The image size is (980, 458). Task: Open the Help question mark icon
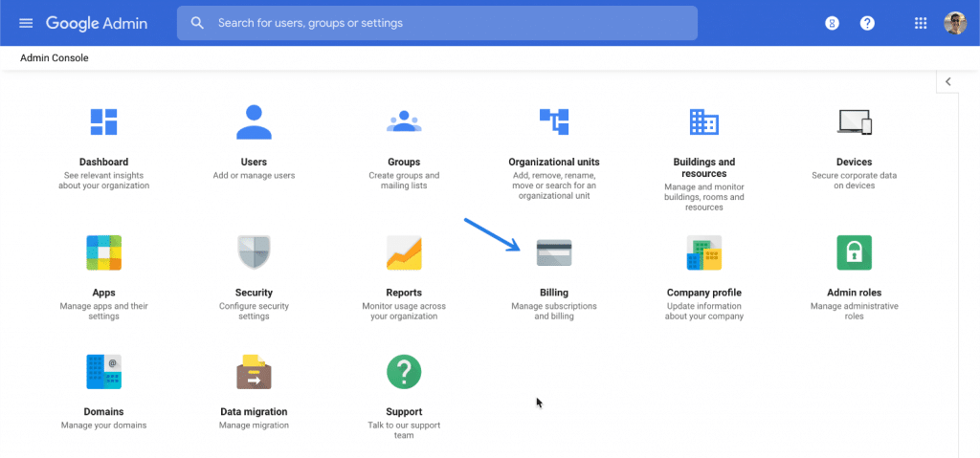tap(867, 23)
